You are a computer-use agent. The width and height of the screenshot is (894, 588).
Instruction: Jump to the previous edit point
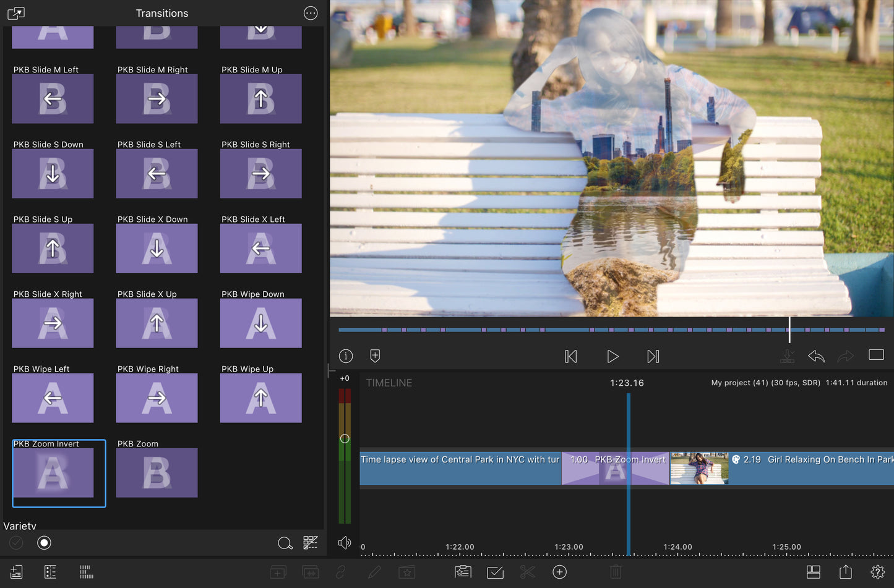click(570, 356)
